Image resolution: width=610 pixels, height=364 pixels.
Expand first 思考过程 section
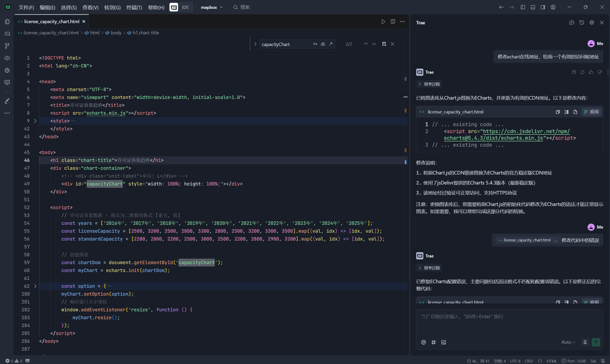click(x=429, y=84)
